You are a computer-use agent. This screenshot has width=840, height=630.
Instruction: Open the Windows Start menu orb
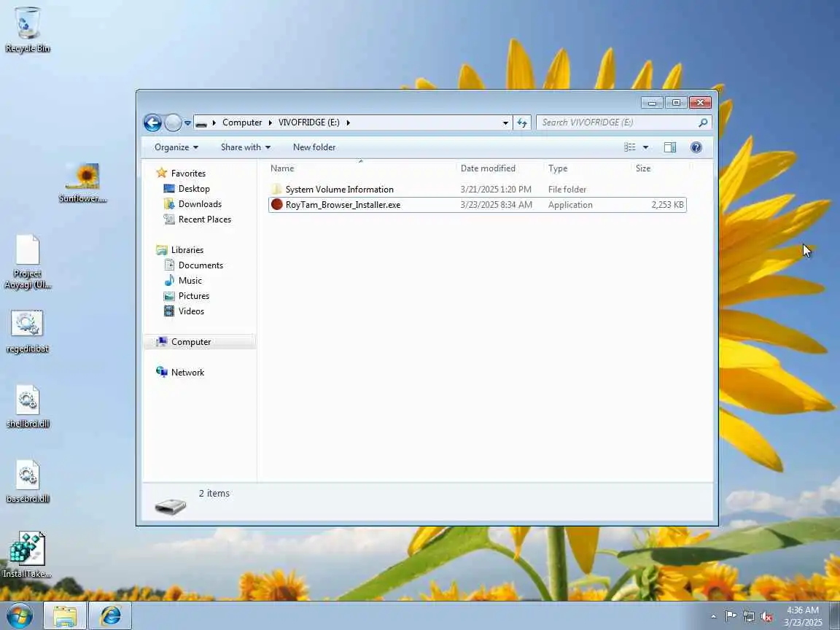click(20, 615)
